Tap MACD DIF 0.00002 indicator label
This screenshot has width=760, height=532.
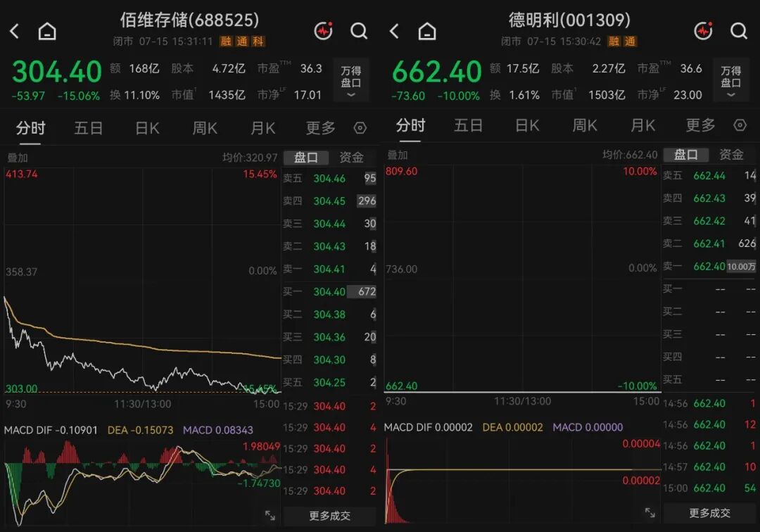429,427
